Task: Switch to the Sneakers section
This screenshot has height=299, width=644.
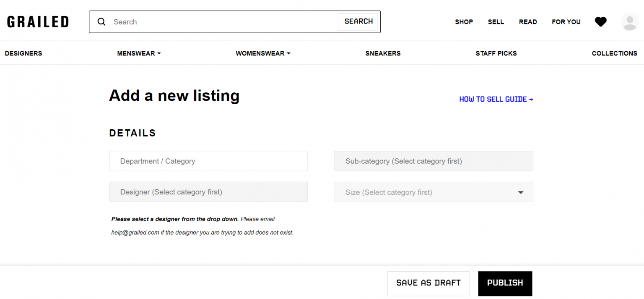Action: pyautogui.click(x=383, y=53)
